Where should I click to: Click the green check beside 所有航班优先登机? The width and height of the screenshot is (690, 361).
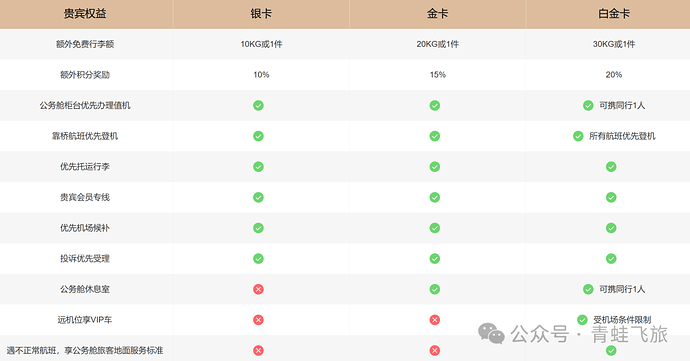pyautogui.click(x=578, y=136)
